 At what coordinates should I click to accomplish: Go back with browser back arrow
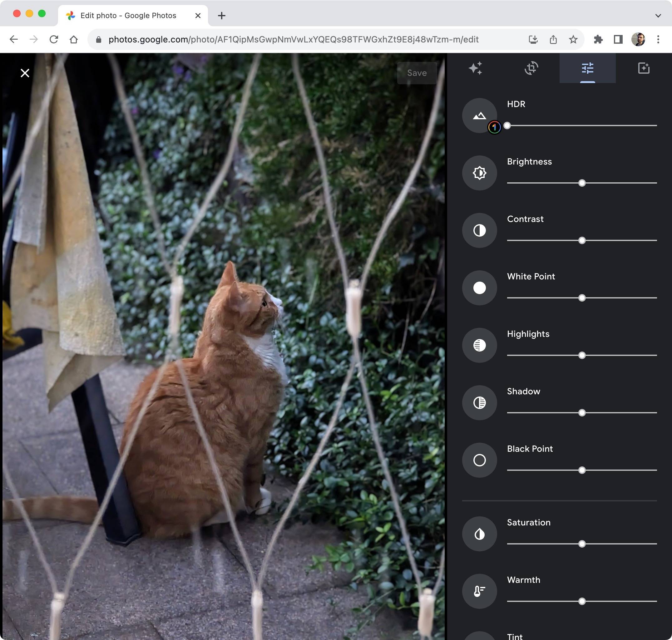click(14, 40)
